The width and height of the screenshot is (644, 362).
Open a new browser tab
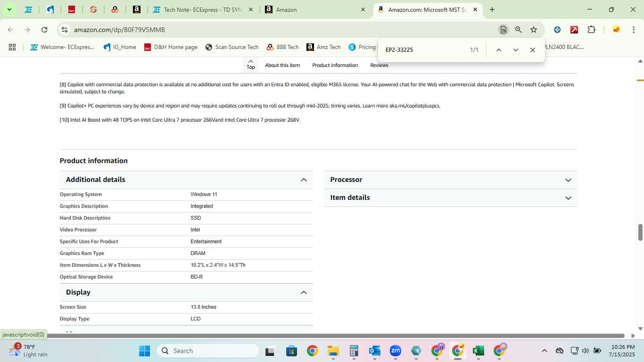click(x=492, y=9)
